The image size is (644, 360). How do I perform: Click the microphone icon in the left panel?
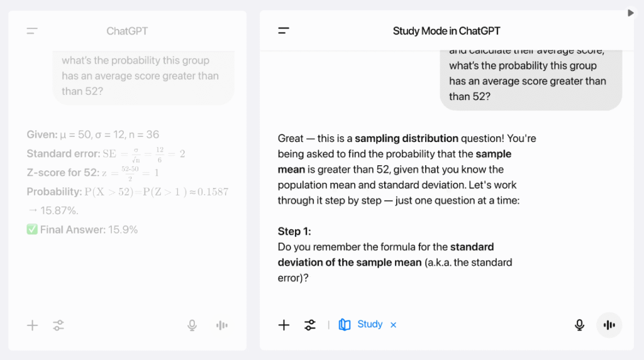pos(192,325)
